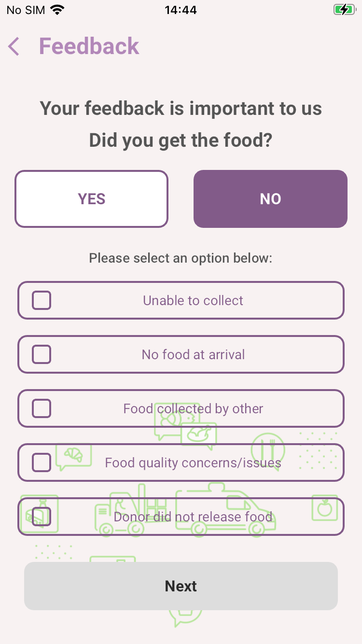This screenshot has width=362, height=644.
Task: Tap the back arrow beside Feedback
Action: [14, 47]
